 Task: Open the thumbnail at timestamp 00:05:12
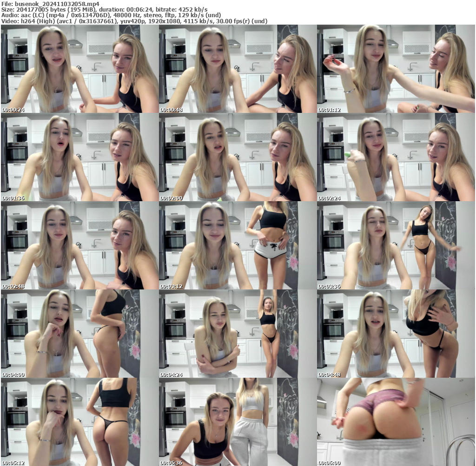point(79,422)
